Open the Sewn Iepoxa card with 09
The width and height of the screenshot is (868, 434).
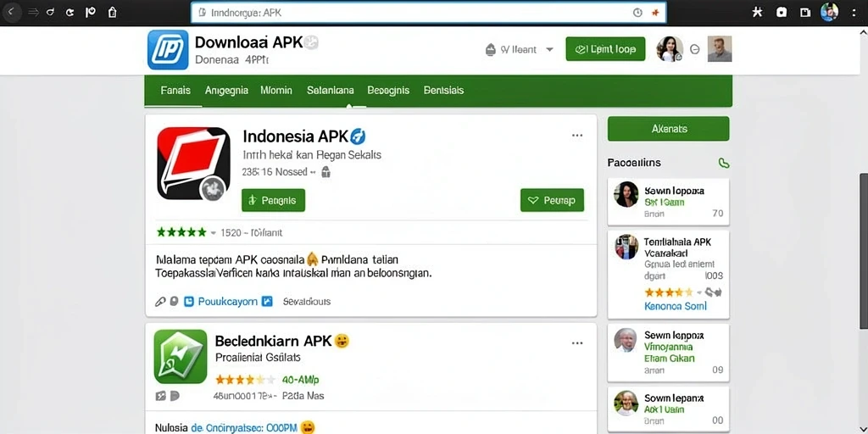668,353
